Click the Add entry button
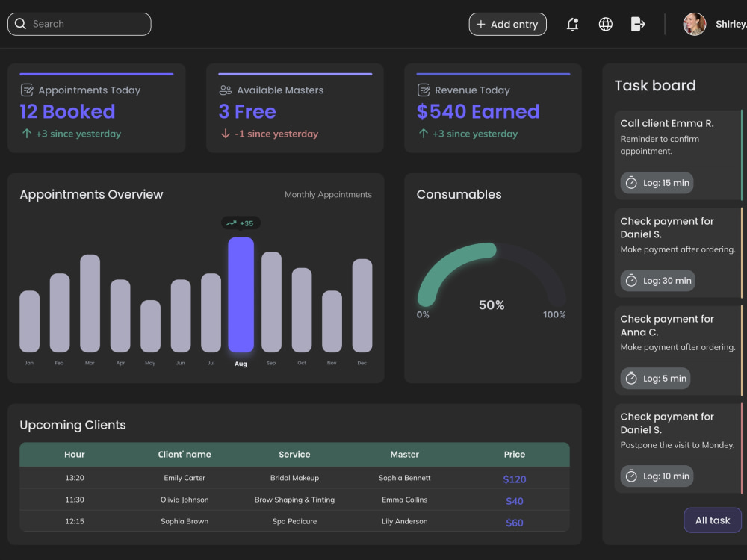The image size is (747, 560). pos(507,25)
